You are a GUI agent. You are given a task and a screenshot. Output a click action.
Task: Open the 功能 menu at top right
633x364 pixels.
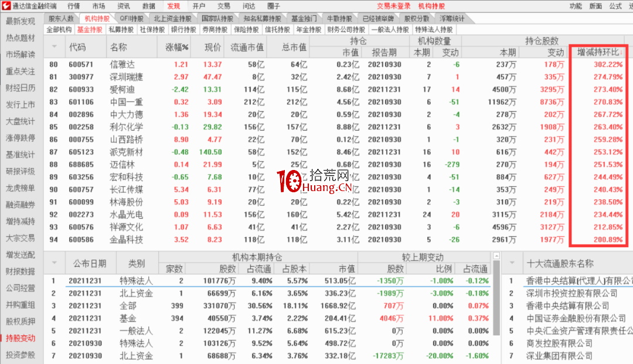point(576,6)
